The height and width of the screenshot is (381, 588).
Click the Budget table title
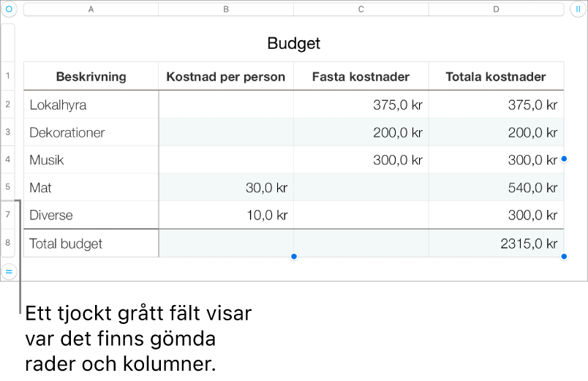pyautogui.click(x=293, y=43)
